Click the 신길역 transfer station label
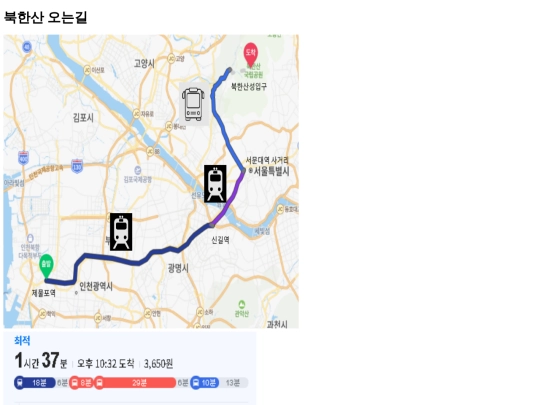 [x=220, y=240]
